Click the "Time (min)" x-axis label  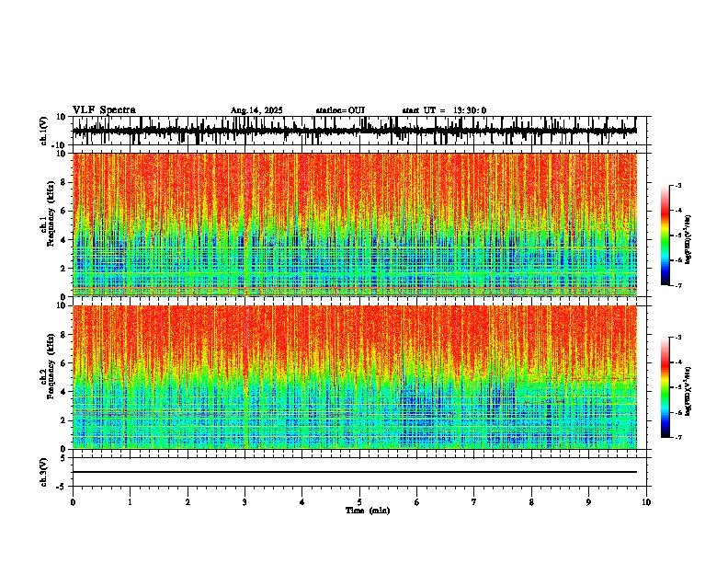pyautogui.click(x=368, y=511)
